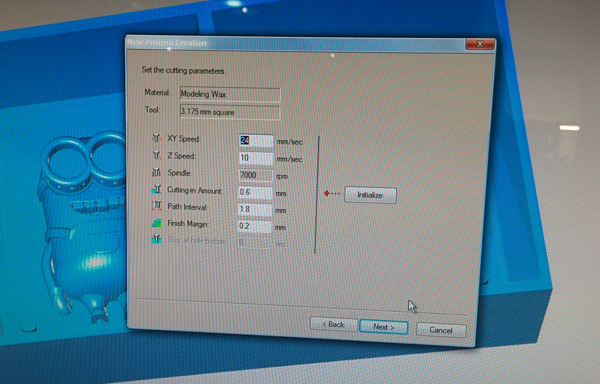Click the Path Interval icon
The width and height of the screenshot is (600, 384).
pos(156,206)
